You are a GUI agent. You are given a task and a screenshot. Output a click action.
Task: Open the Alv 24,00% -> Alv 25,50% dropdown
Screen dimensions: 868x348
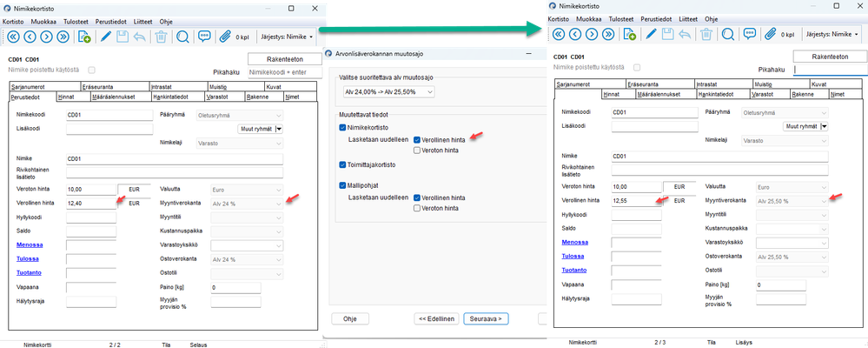(387, 92)
